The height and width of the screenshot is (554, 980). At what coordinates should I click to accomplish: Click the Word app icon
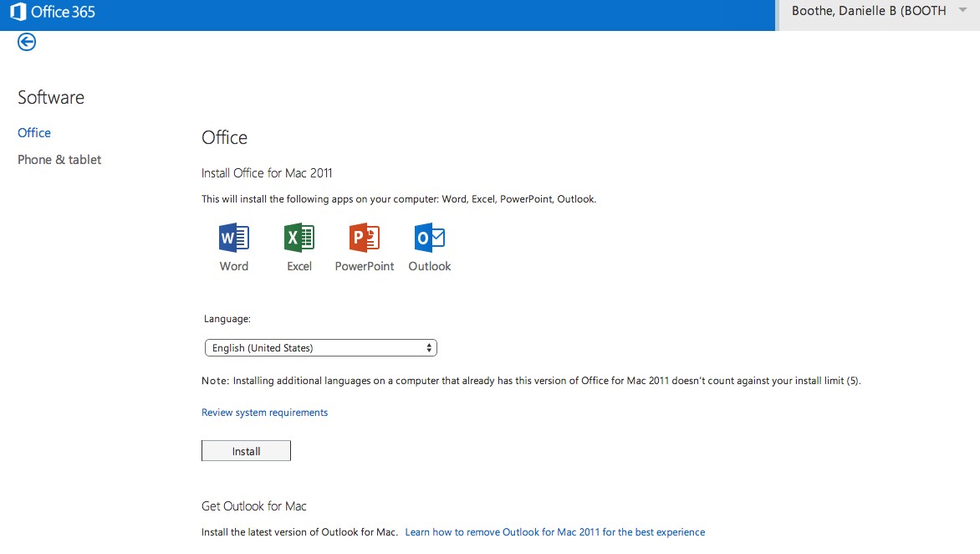pos(234,238)
